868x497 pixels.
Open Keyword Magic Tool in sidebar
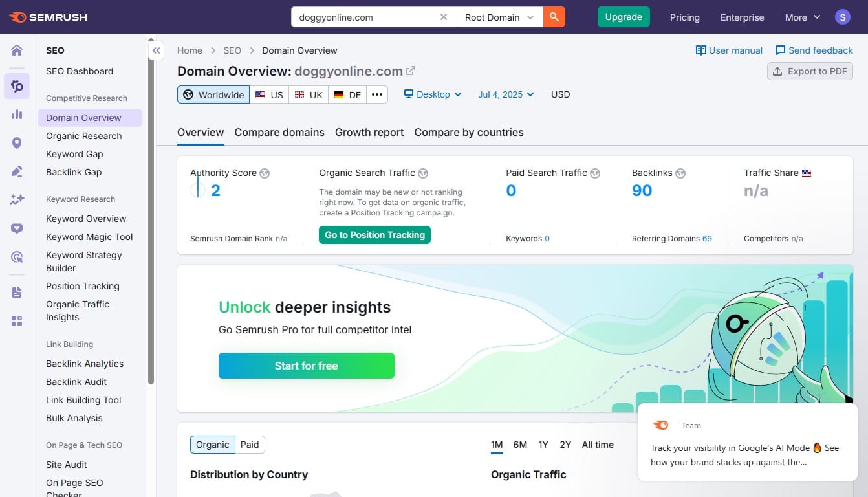89,237
